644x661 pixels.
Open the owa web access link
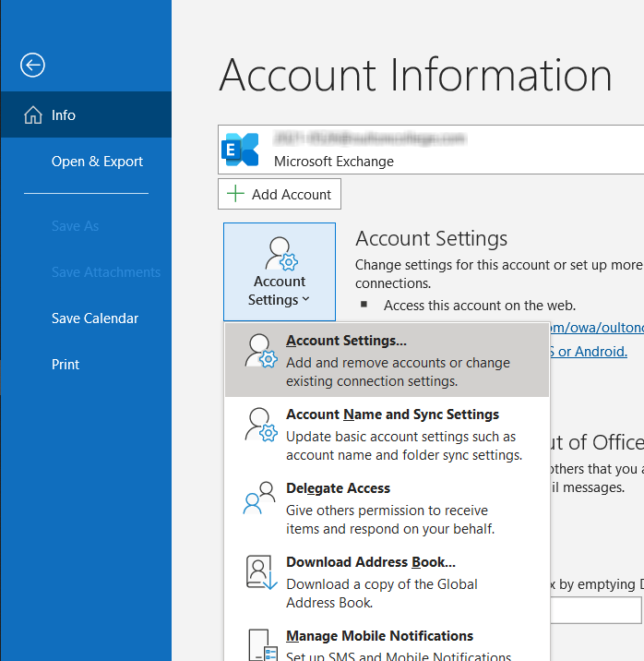click(597, 328)
